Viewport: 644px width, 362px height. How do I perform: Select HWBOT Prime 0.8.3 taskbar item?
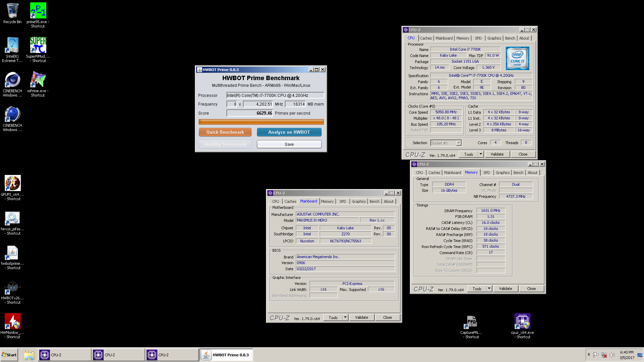226,355
